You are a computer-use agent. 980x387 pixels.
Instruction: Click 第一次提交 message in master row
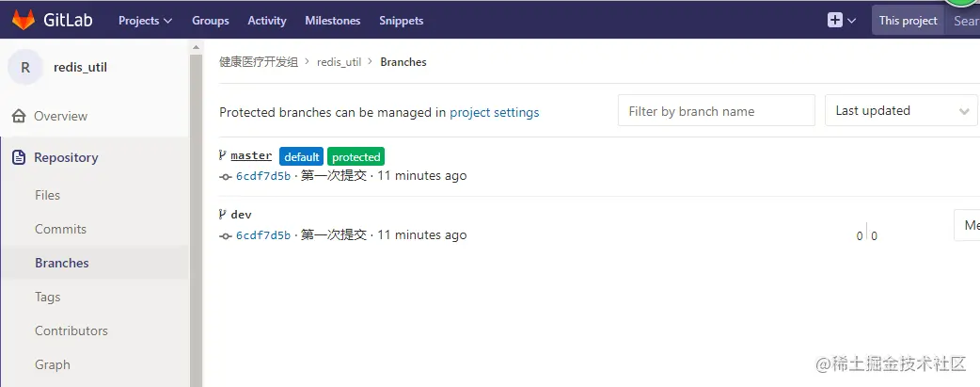(x=334, y=176)
